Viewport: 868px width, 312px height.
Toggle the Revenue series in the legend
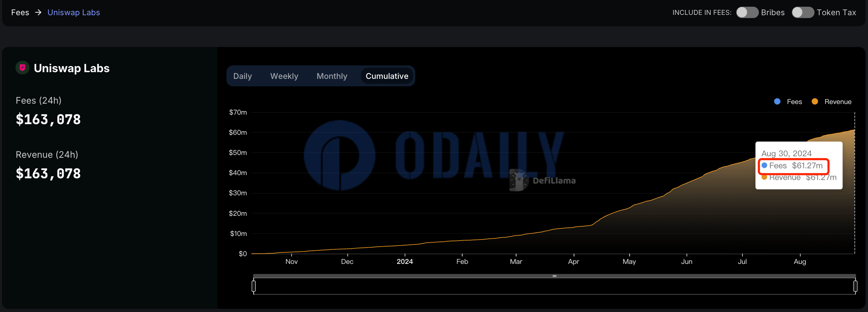(x=831, y=102)
